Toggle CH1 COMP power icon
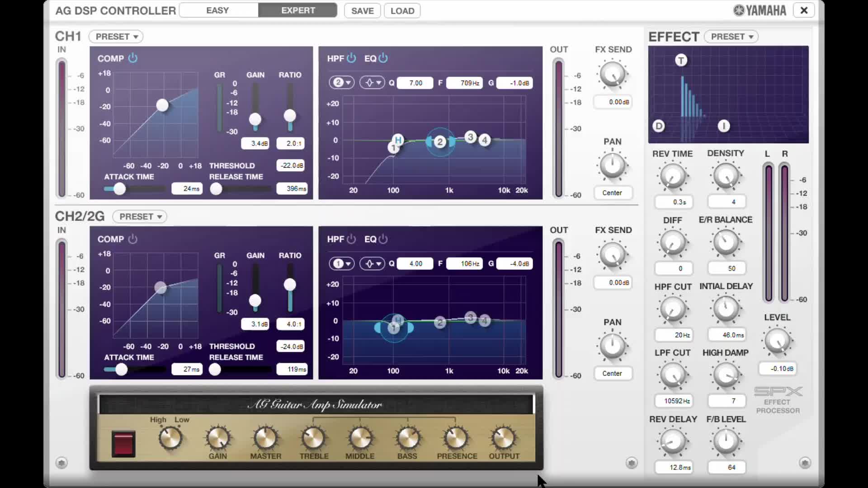This screenshot has width=868, height=488. pos(132,58)
